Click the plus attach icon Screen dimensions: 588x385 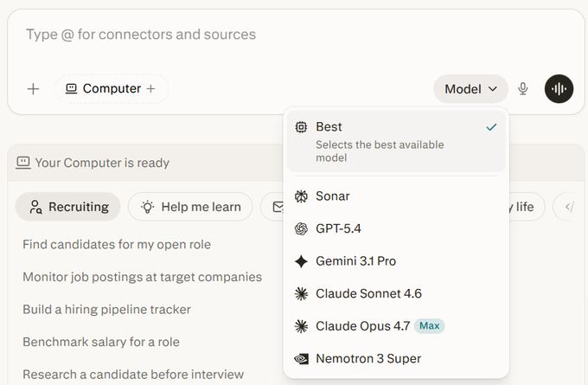pos(34,89)
